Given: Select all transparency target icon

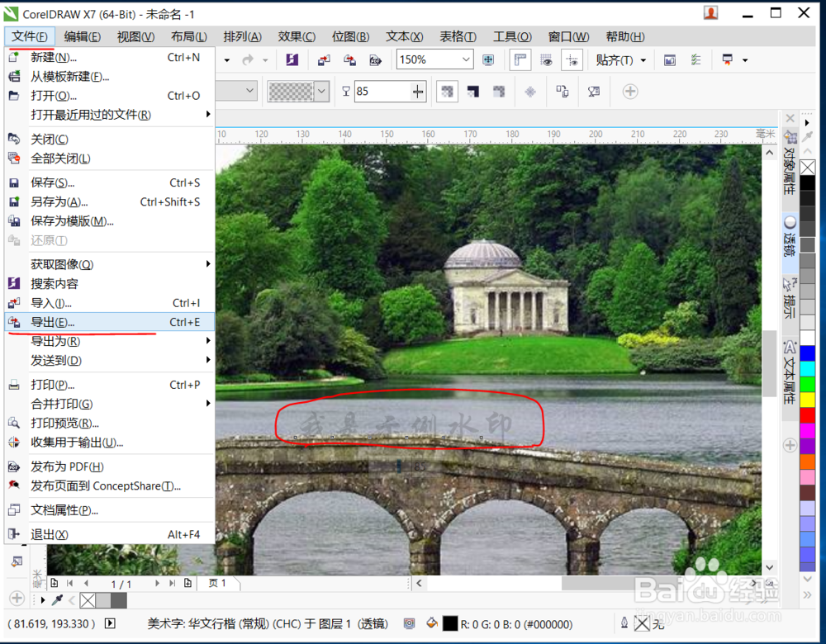Looking at the screenshot, I should click(447, 92).
